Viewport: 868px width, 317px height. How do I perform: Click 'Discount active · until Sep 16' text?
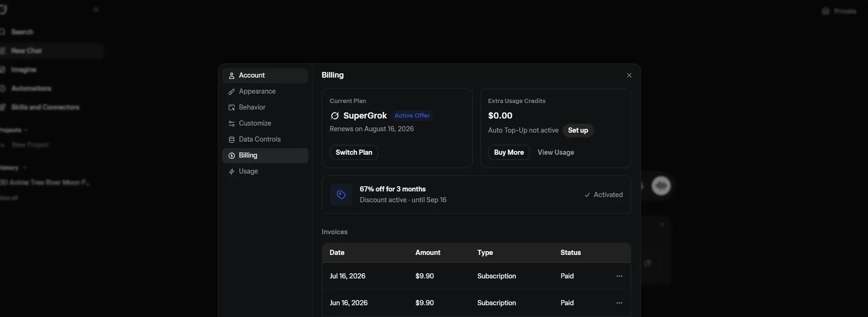click(x=403, y=200)
